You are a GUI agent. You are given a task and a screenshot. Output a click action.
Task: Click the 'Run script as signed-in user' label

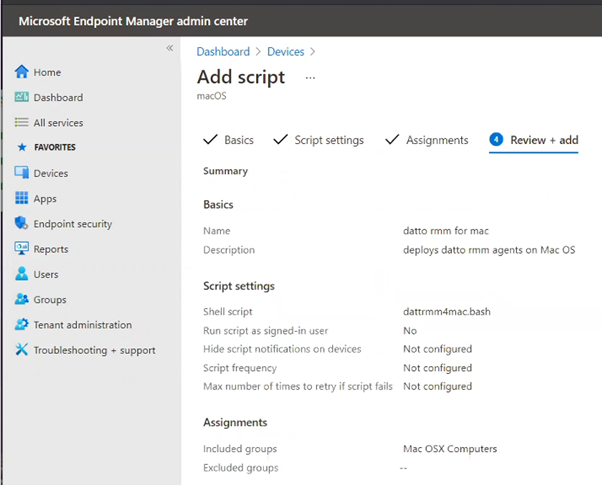[x=266, y=331]
